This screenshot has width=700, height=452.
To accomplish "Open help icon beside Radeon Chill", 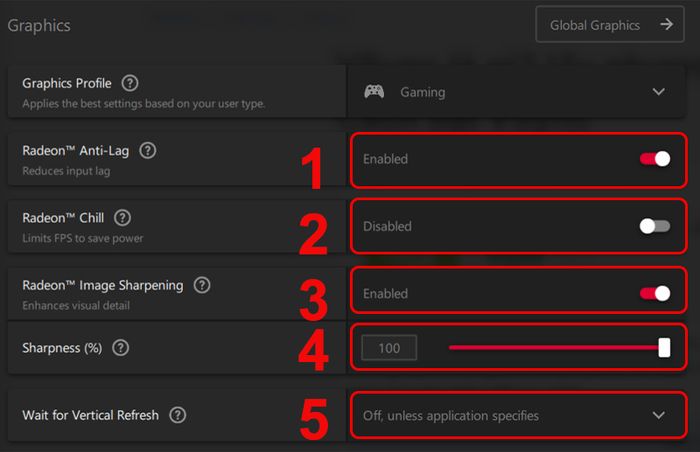I will pos(122,218).
